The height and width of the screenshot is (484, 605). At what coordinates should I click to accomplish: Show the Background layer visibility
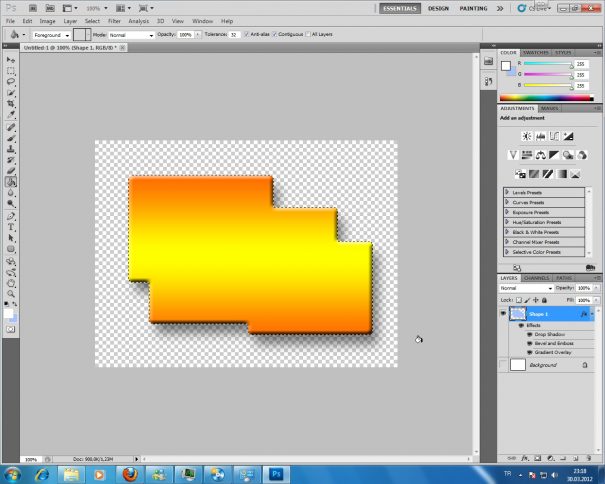click(503, 364)
